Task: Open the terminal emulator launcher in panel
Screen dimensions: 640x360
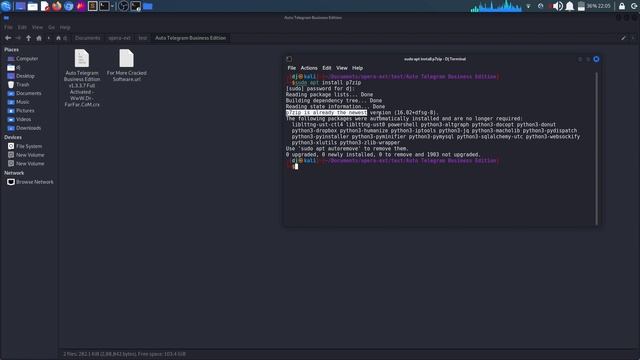Action: (x=104, y=6)
